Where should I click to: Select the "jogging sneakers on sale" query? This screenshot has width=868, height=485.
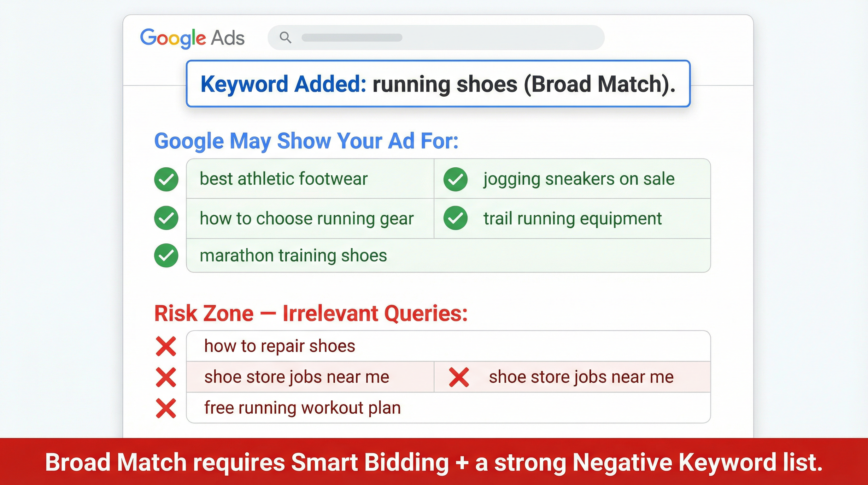pos(578,179)
